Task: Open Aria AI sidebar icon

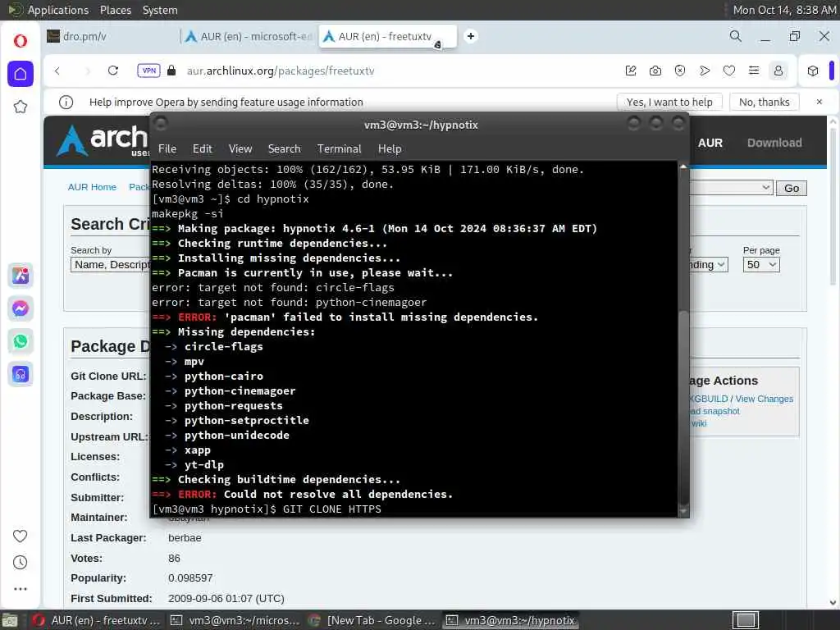Action: (x=21, y=276)
